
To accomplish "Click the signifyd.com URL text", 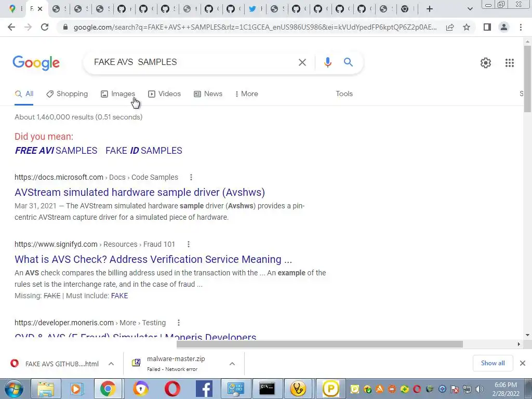I will pos(56,244).
